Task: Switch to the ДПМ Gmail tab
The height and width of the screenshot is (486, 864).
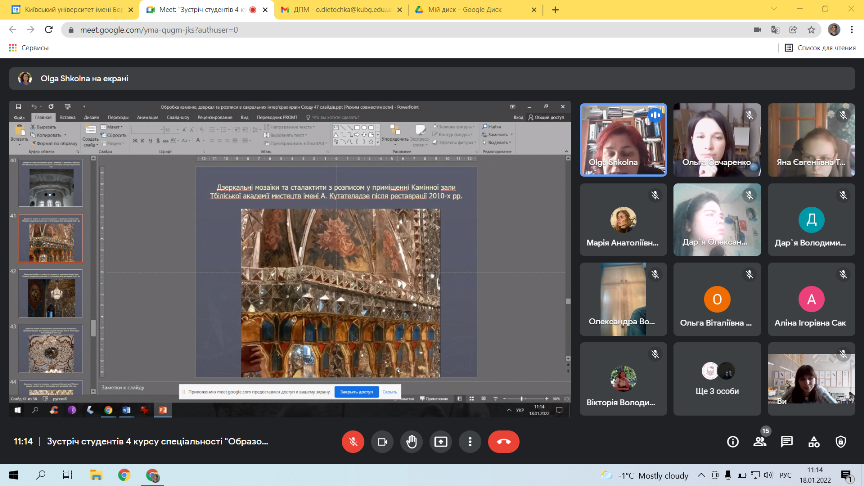Action: 328,10
